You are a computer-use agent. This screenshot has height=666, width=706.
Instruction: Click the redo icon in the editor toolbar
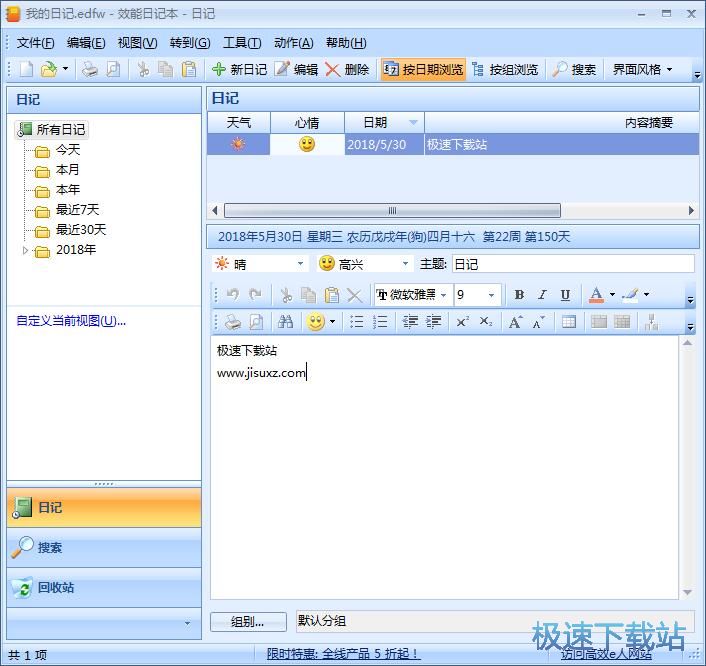pos(256,295)
